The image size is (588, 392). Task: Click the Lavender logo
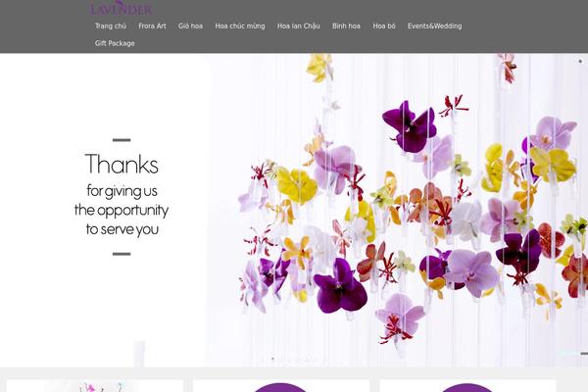(x=122, y=8)
